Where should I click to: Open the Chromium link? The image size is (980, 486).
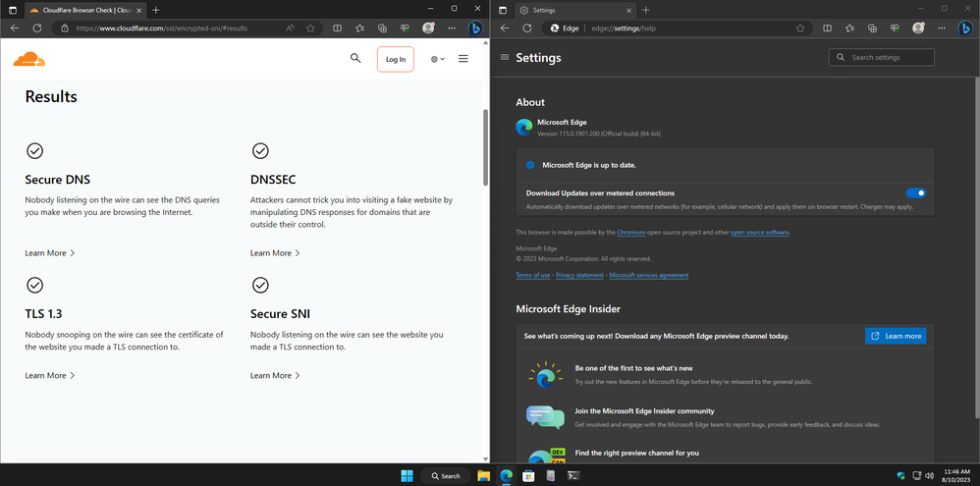click(630, 233)
